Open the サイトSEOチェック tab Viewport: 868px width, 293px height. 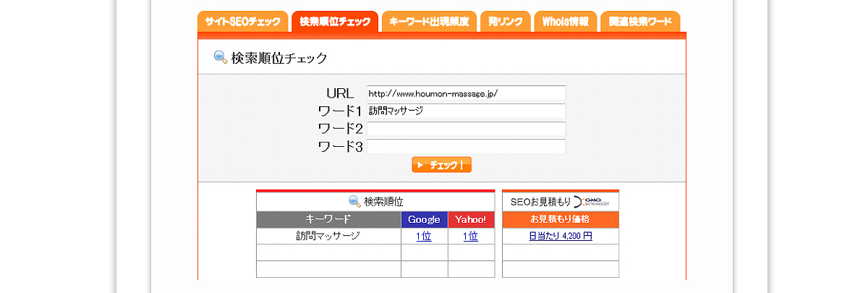click(242, 22)
